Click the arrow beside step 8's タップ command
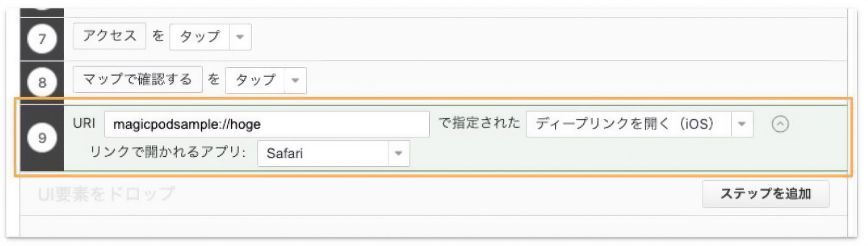This screenshot has height=246, width=868. [295, 80]
